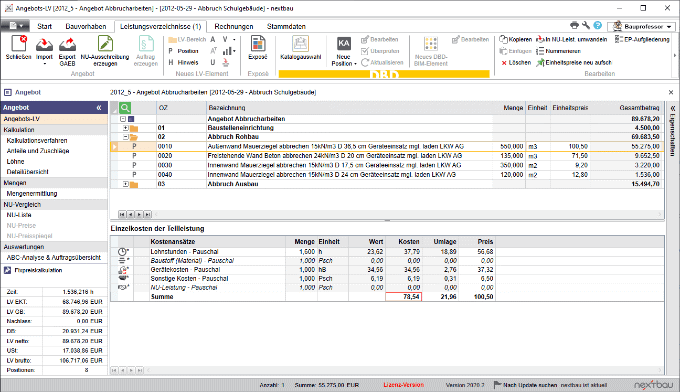Viewport: 680px width, 392px height.
Task: Click the A text element icon
Action: (x=213, y=39)
